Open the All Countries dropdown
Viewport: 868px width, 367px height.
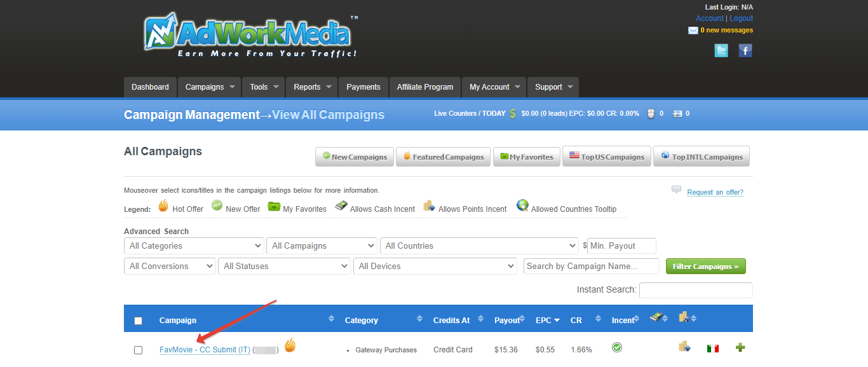(x=479, y=246)
